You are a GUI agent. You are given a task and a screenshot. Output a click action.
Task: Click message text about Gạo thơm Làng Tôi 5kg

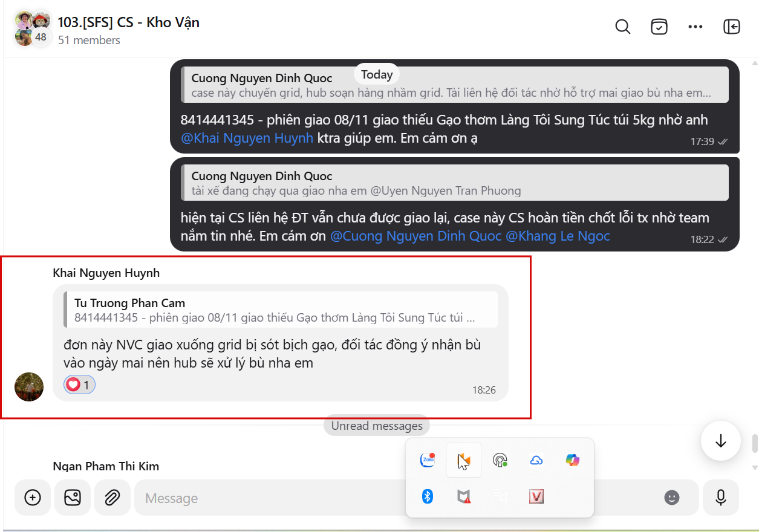tap(445, 129)
